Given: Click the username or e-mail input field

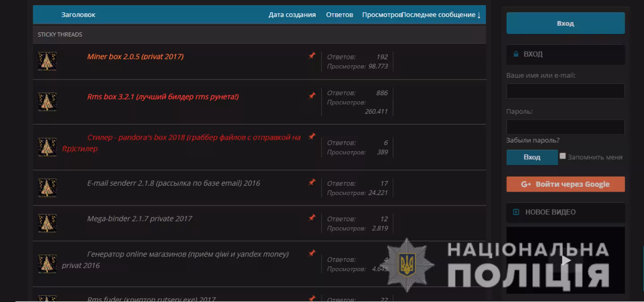Looking at the screenshot, I should pos(565,91).
